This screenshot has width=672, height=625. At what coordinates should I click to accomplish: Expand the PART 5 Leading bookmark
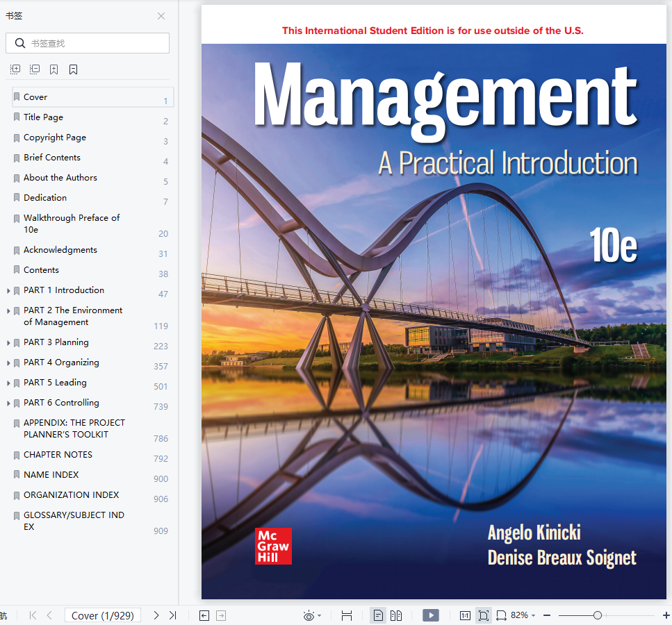point(8,383)
